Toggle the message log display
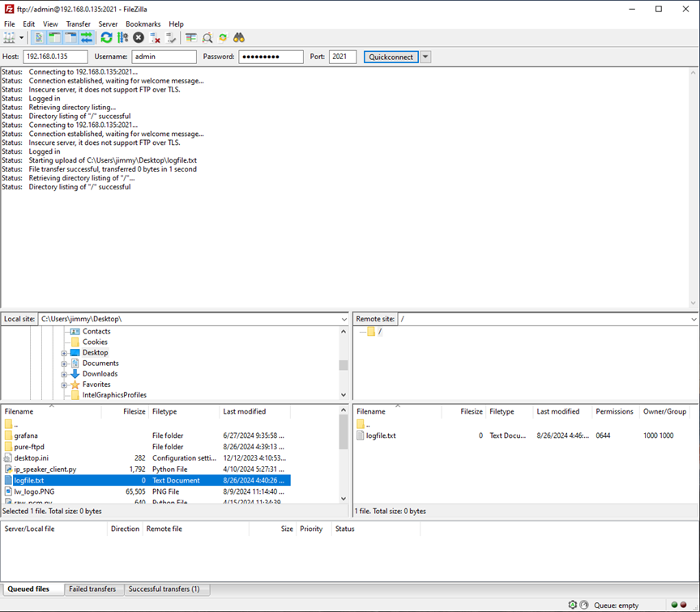Screen dimensions: 700x612 39,38
